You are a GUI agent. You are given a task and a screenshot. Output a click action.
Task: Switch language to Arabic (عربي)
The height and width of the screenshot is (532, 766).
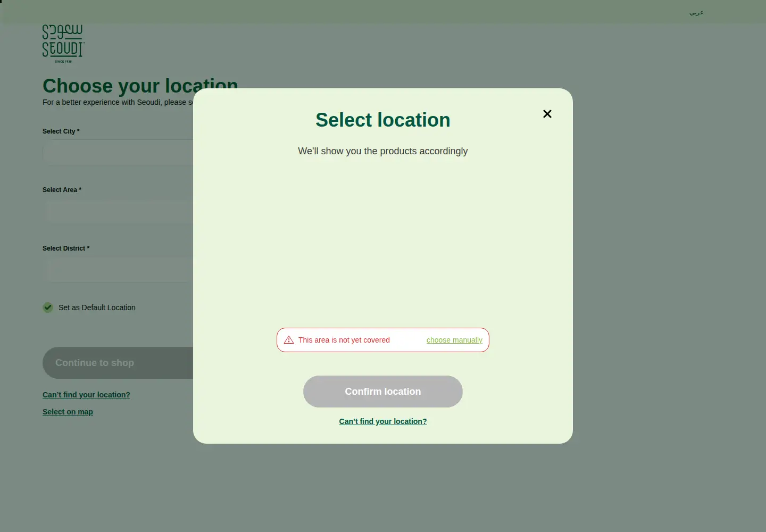[696, 12]
